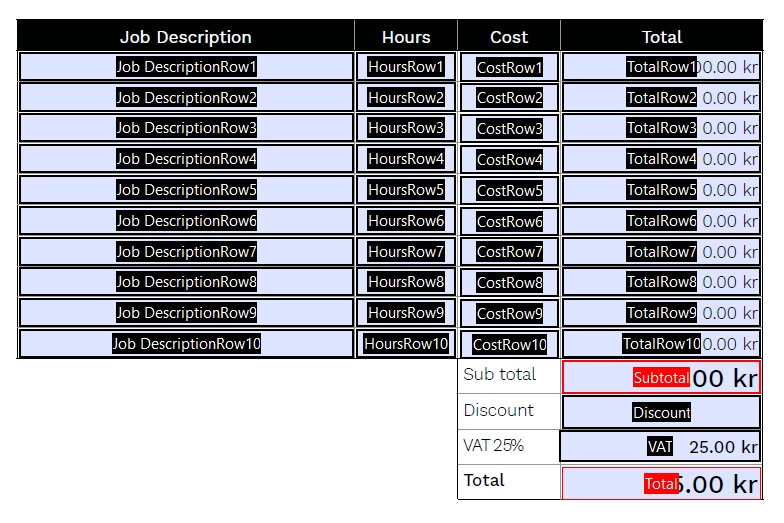
Task: Click the Sub total label
Action: (500, 374)
